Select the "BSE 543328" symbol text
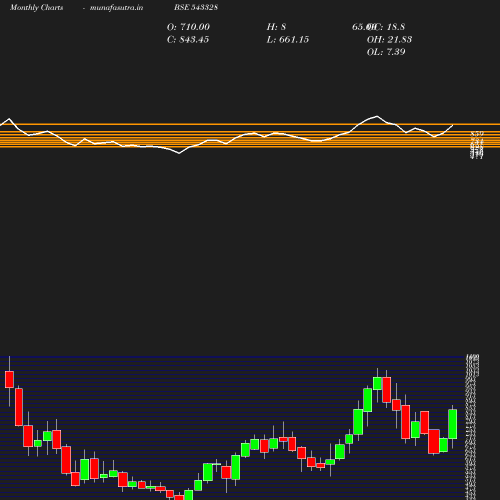The width and height of the screenshot is (500, 500). coord(196,7)
